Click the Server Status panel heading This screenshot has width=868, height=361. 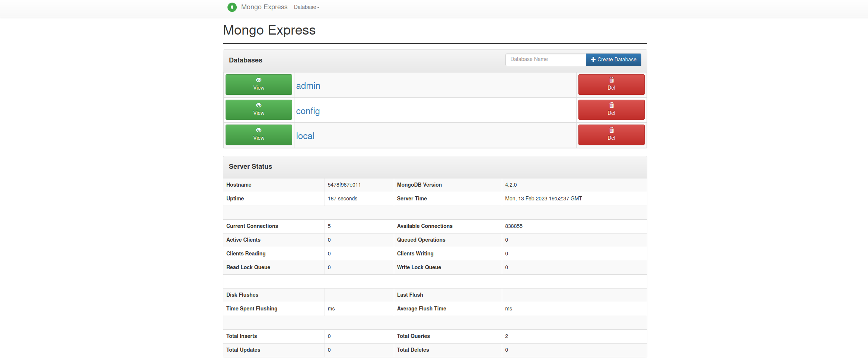[250, 167]
